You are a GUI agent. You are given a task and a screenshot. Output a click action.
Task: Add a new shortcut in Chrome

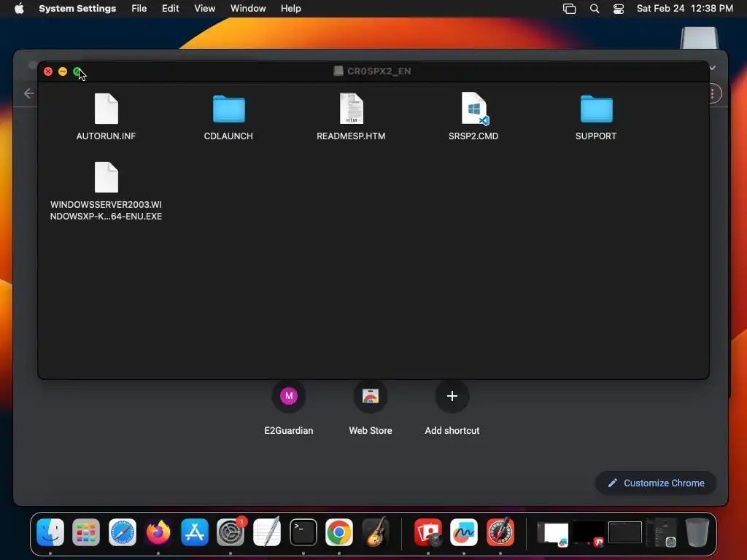click(x=452, y=396)
